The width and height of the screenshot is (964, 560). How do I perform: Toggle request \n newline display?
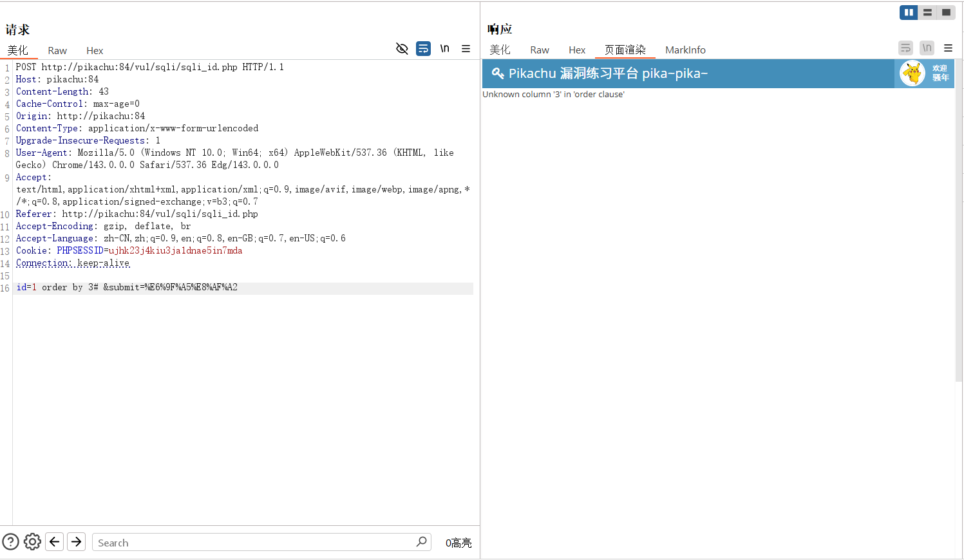(444, 48)
